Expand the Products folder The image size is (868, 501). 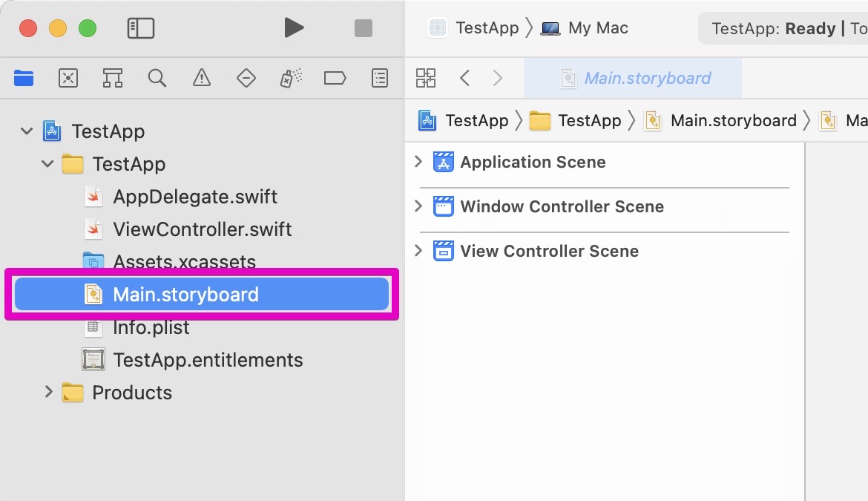pyautogui.click(x=48, y=393)
